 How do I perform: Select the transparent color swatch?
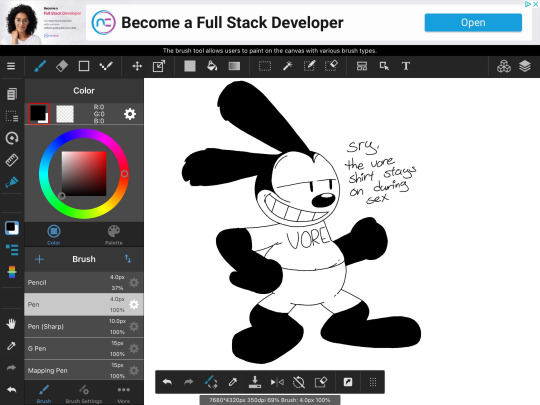click(x=65, y=114)
